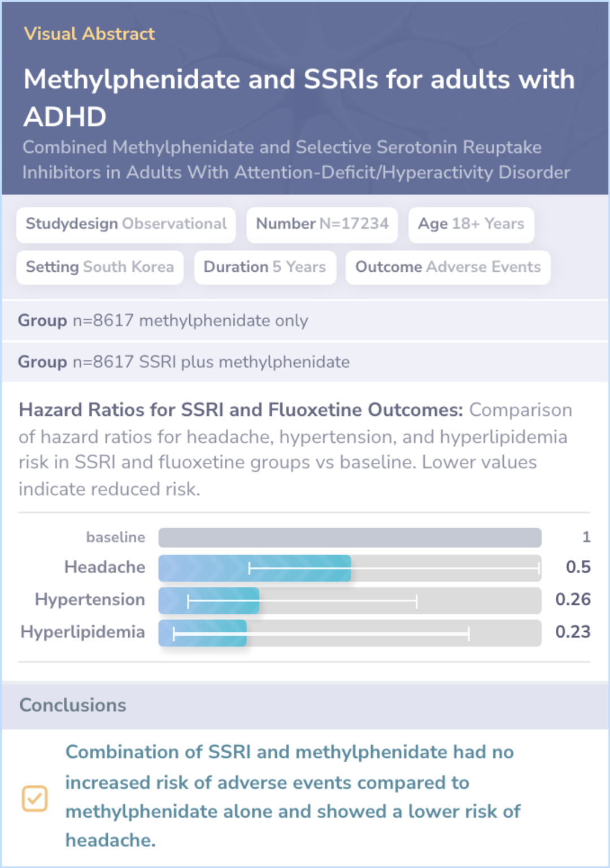Image resolution: width=610 pixels, height=868 pixels.
Task: Click the Headache value 0.5
Action: [x=578, y=567]
